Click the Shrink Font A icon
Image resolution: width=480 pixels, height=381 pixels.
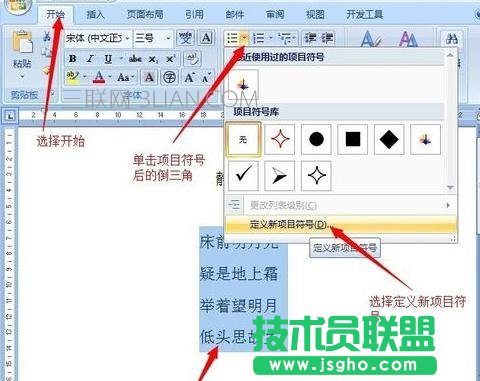tap(207, 77)
